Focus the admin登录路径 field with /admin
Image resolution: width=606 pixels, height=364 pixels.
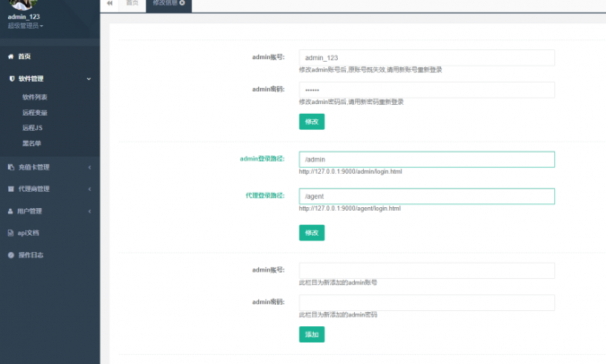(427, 160)
